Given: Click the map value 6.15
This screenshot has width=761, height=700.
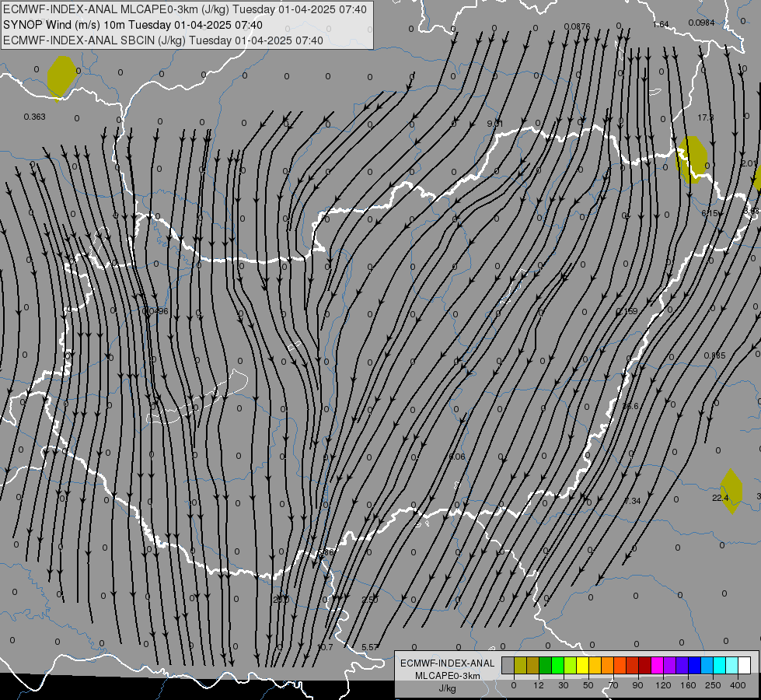Looking at the screenshot, I should point(710,213).
